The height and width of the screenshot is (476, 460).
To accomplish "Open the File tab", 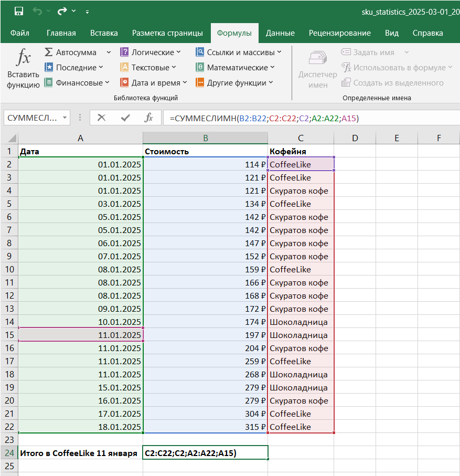I will (19, 33).
